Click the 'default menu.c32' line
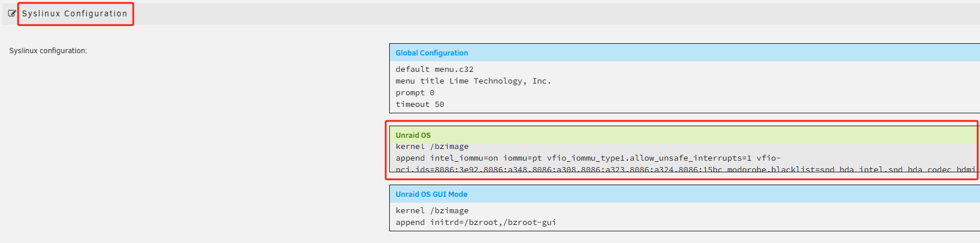 435,70
